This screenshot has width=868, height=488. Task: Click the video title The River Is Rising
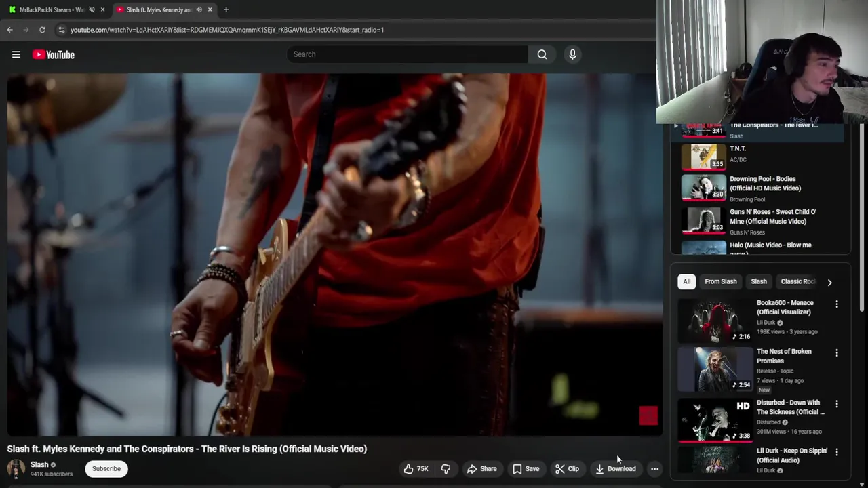tap(186, 449)
